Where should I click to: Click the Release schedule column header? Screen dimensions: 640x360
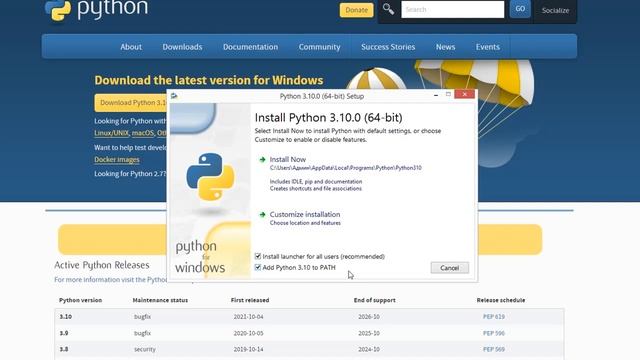(500, 300)
